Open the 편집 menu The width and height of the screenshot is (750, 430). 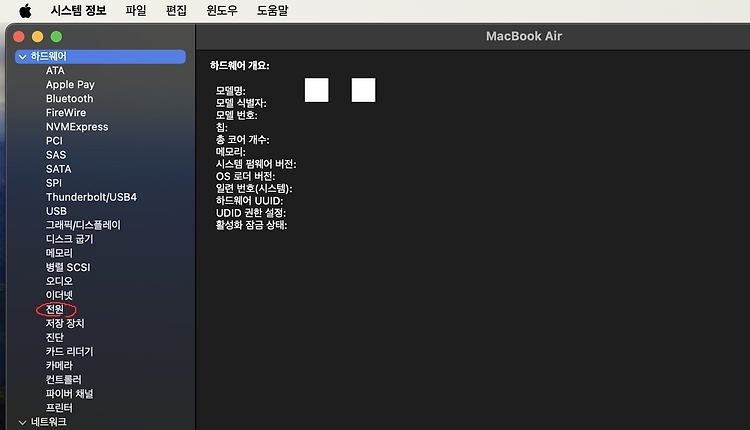(x=176, y=11)
